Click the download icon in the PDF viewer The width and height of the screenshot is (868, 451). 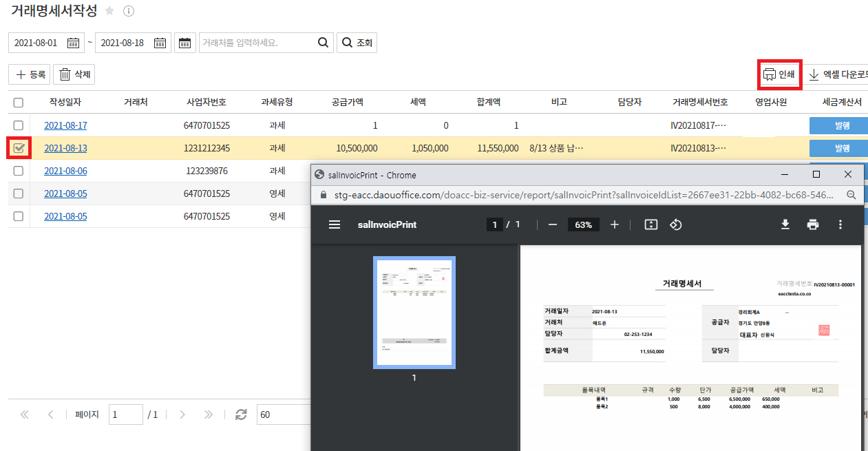point(785,224)
